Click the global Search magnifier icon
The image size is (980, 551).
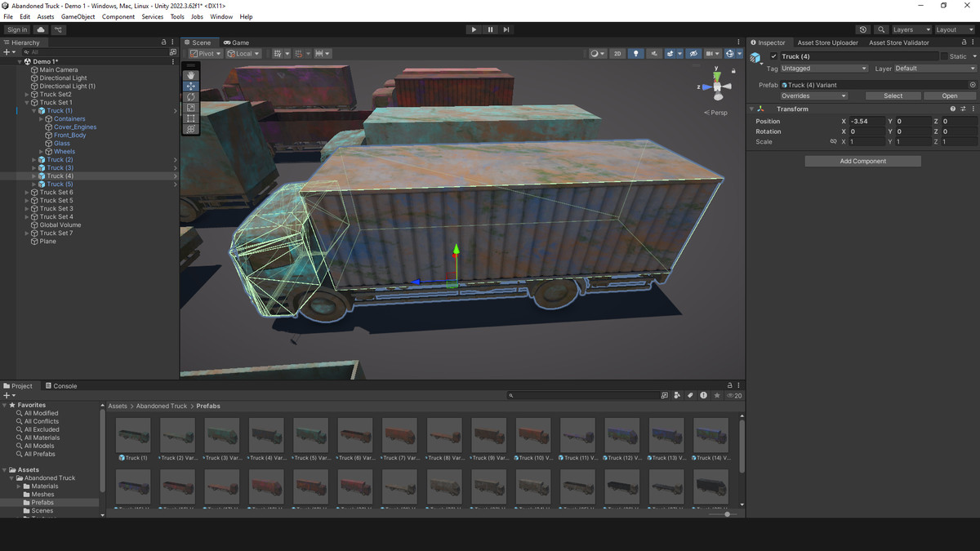[881, 29]
